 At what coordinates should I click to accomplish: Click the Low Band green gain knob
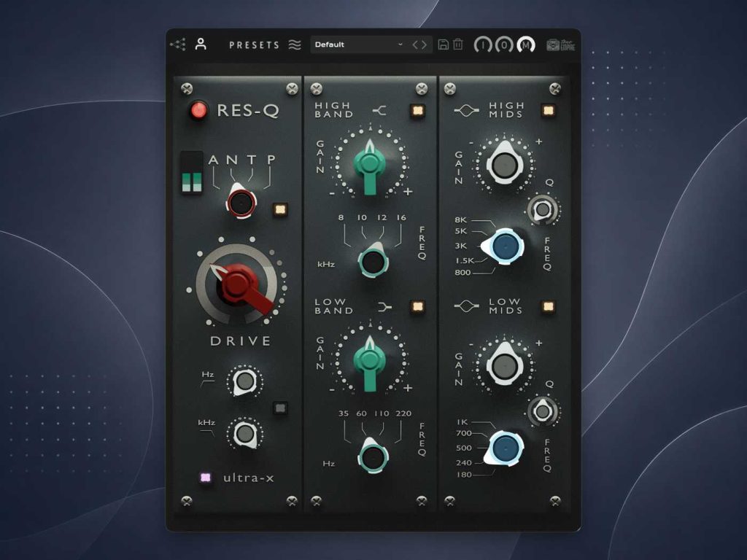pos(370,362)
